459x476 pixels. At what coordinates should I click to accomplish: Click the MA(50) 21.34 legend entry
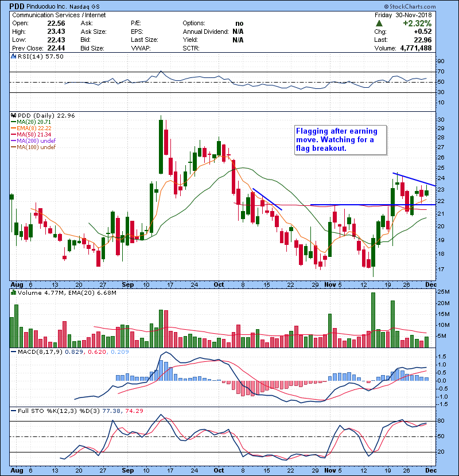tap(32, 134)
